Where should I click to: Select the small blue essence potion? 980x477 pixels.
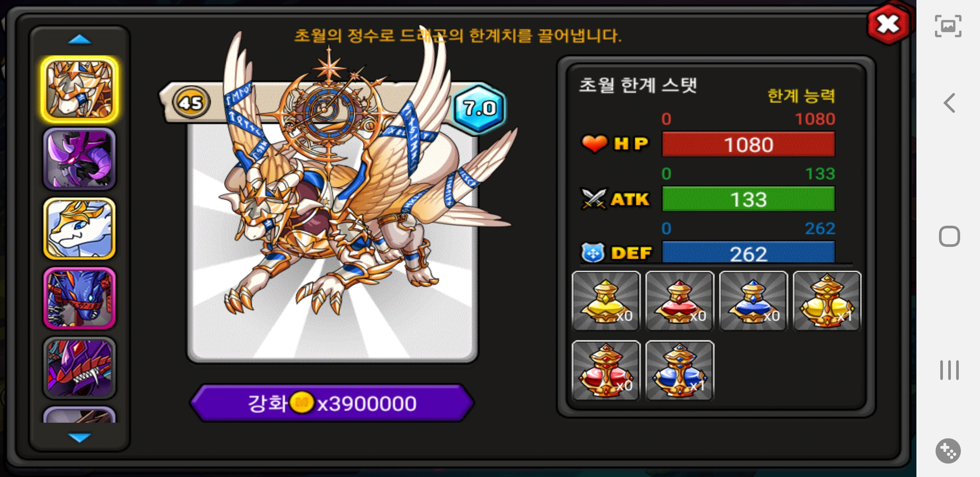coord(754,301)
